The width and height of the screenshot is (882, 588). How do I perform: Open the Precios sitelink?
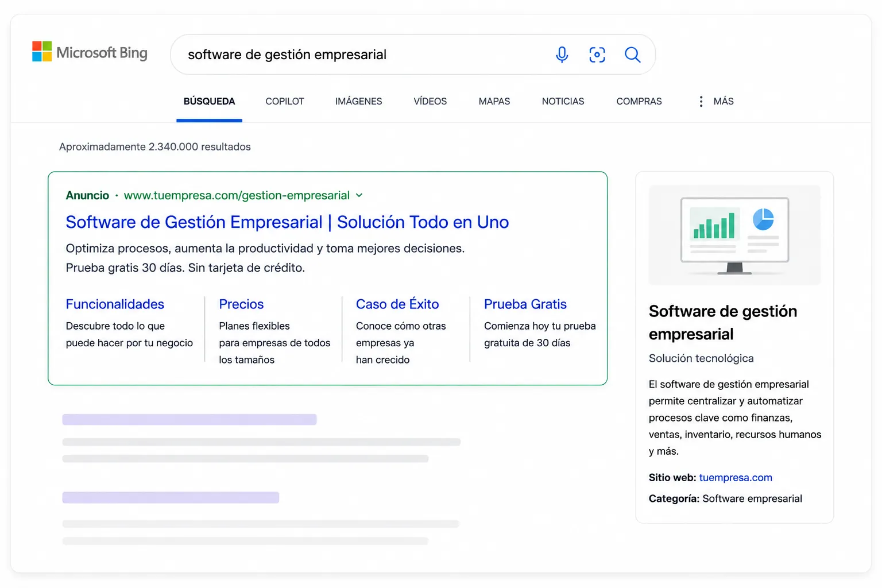tap(241, 304)
